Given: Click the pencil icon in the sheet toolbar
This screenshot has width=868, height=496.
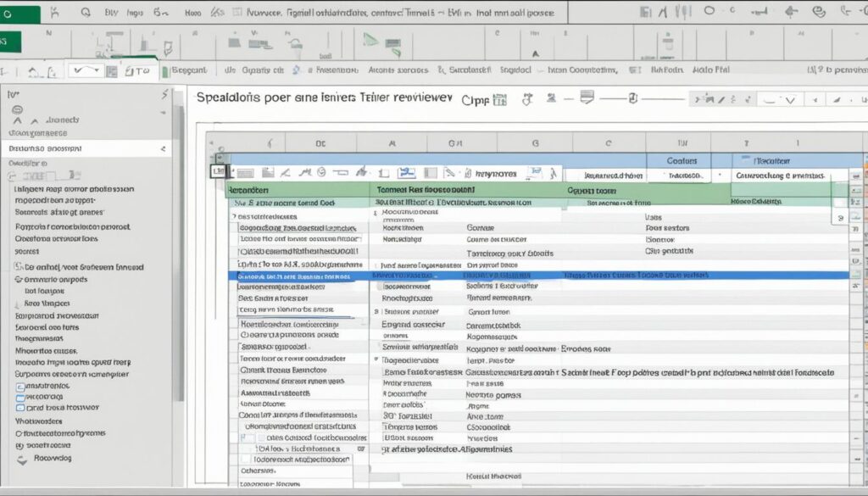Looking at the screenshot, I should coord(286,173).
